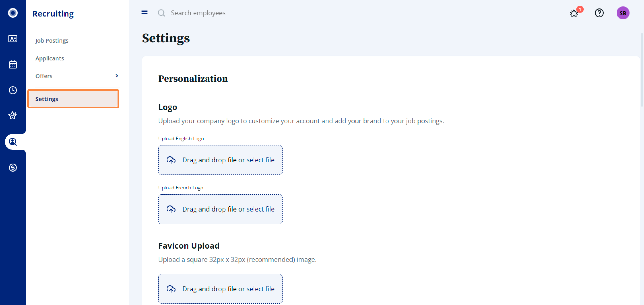The width and height of the screenshot is (644, 305).
Task: Open the SB user avatar menu
Action: (x=623, y=13)
